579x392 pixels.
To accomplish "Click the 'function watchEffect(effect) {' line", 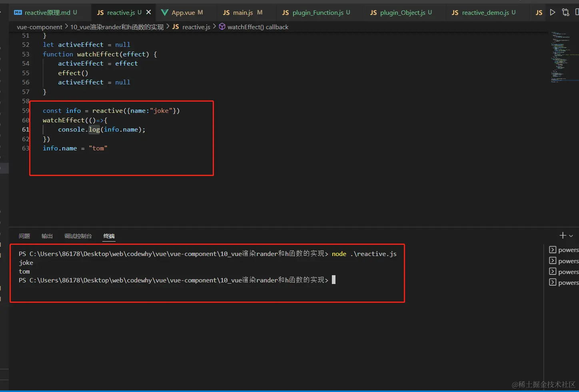I will tap(100, 54).
